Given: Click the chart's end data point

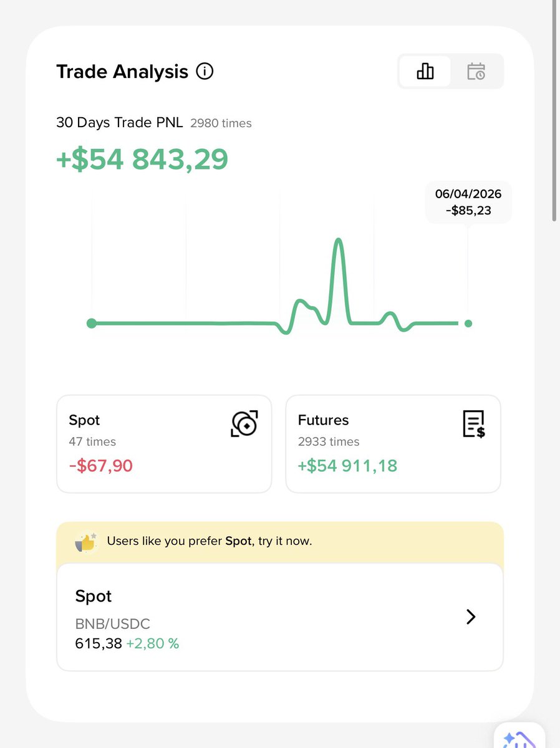Looking at the screenshot, I should pyautogui.click(x=468, y=324).
